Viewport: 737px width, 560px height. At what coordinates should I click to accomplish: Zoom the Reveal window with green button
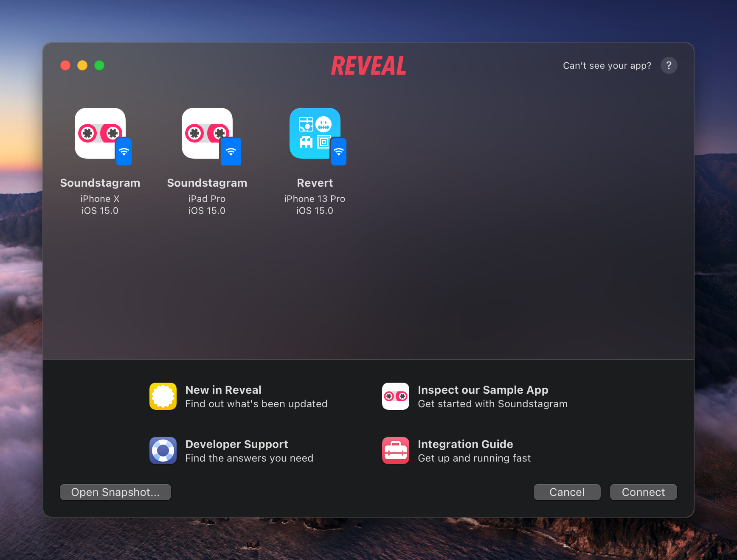click(99, 65)
